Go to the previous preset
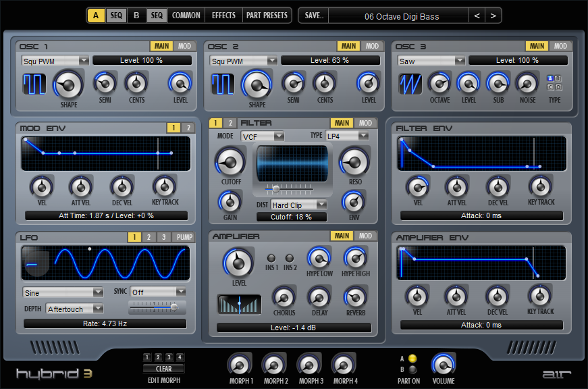Viewport: 588px width, 389px height. coord(477,16)
